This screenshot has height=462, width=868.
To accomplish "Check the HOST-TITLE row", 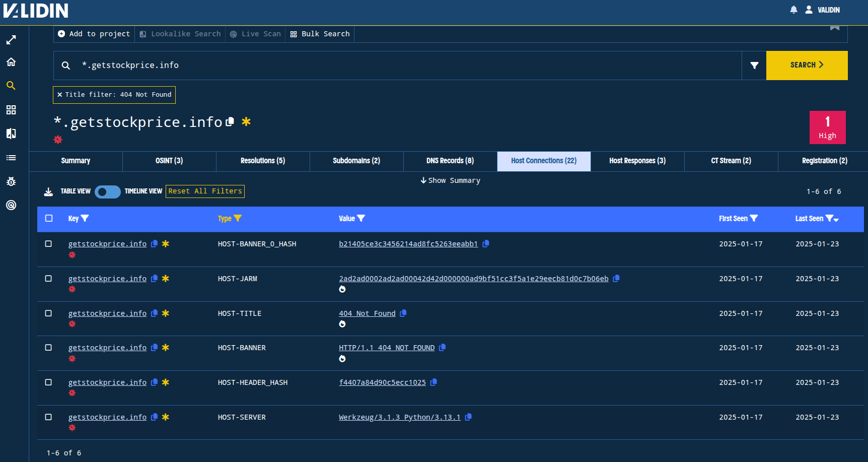I will (x=48, y=313).
